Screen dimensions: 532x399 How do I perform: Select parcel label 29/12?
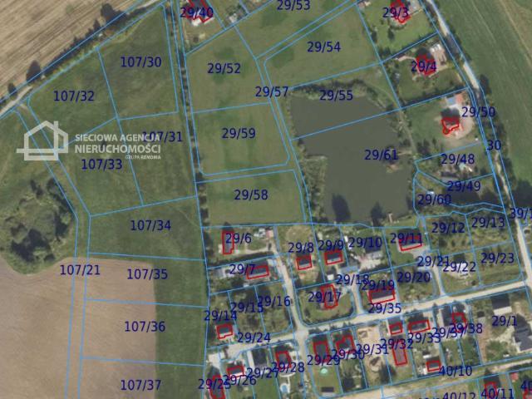(448, 228)
